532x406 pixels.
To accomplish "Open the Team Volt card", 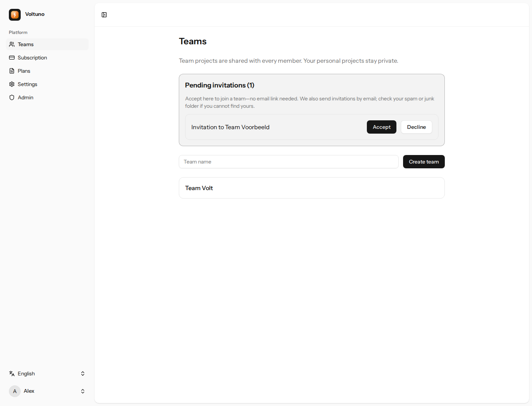I will tap(312, 188).
